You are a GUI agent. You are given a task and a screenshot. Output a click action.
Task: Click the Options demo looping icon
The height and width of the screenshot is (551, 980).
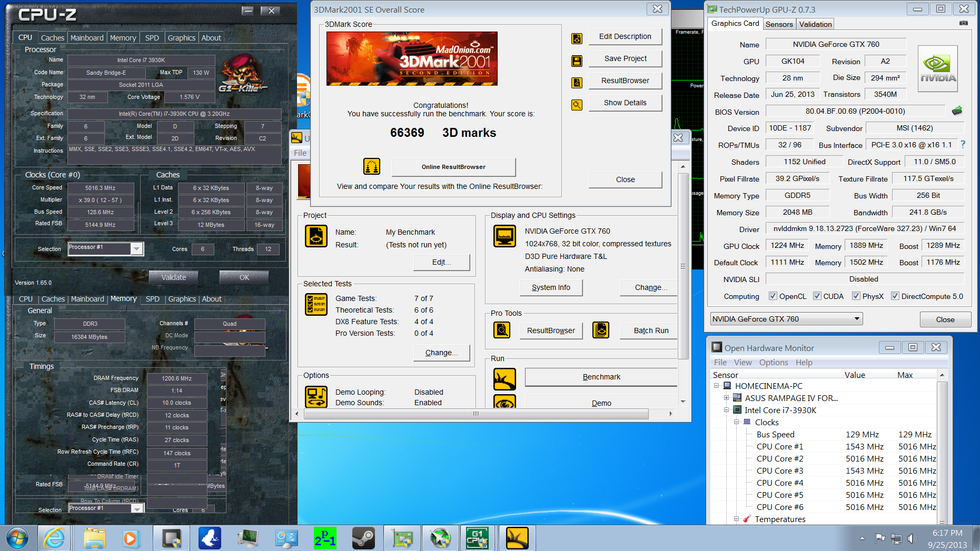[316, 396]
